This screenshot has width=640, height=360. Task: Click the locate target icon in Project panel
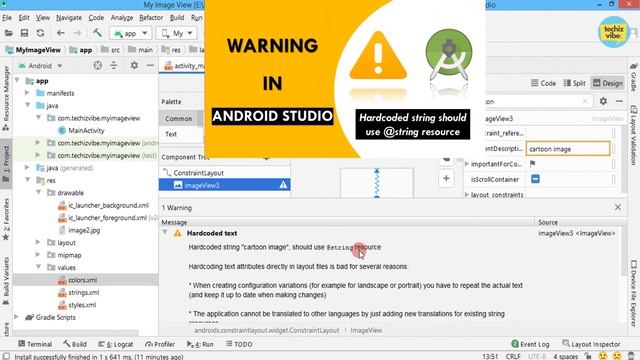click(x=98, y=65)
